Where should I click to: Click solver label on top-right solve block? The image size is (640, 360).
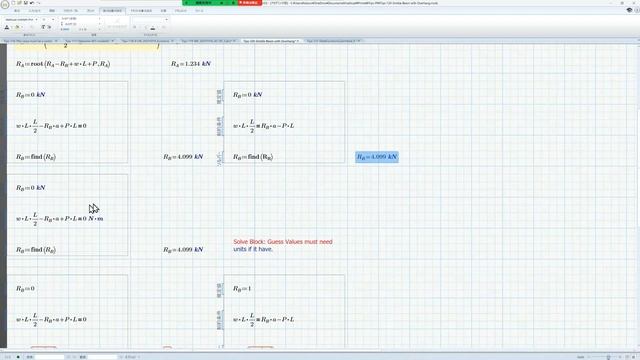pyautogui.click(x=220, y=158)
